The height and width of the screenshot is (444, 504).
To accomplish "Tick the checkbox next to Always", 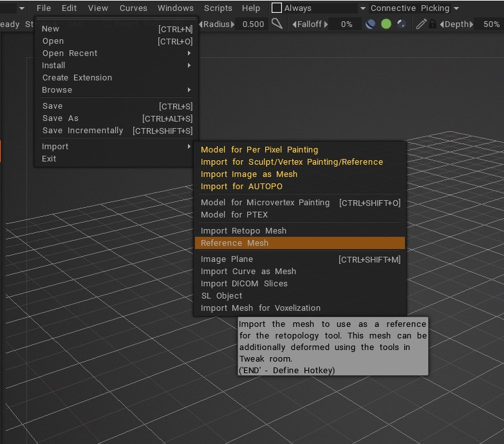I will click(276, 8).
